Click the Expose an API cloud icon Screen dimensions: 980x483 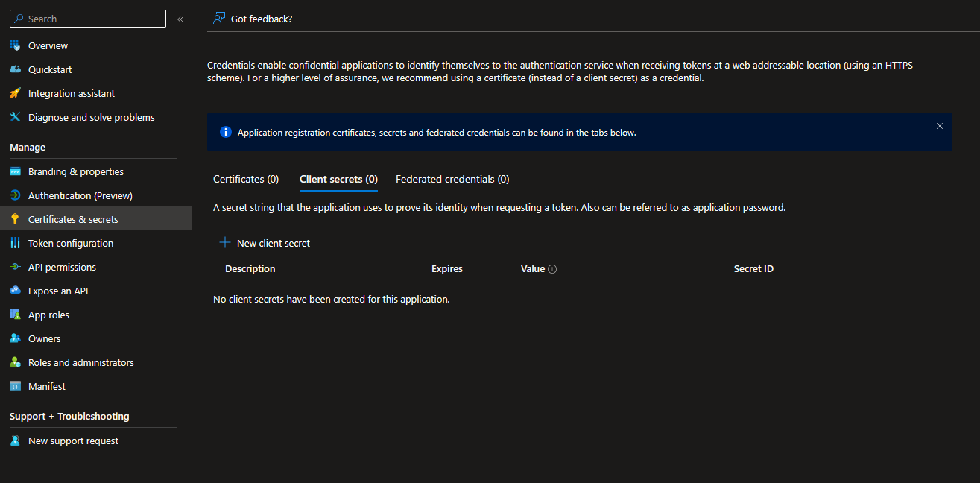tap(15, 291)
